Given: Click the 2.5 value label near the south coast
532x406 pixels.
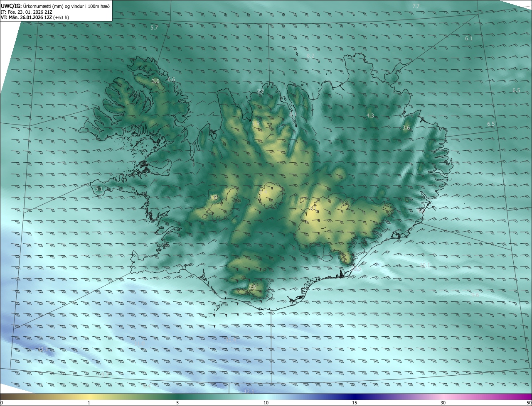Looking at the screenshot, I should coord(252,287).
